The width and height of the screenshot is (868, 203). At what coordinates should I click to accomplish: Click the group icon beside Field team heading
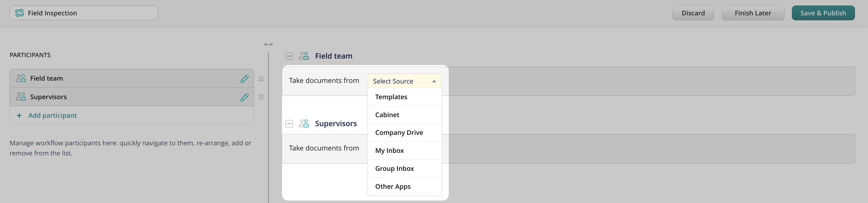(x=304, y=56)
